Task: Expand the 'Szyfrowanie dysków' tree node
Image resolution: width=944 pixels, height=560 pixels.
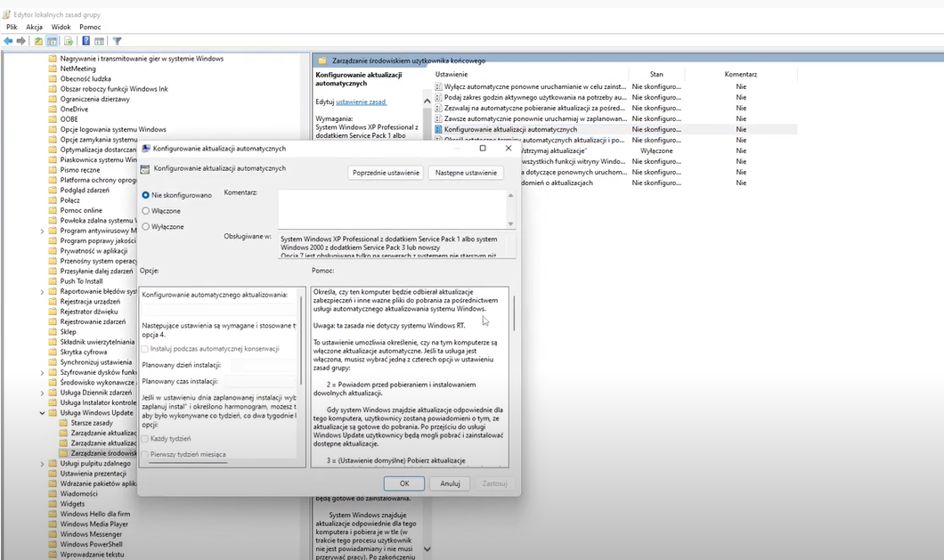Action: pos(42,373)
